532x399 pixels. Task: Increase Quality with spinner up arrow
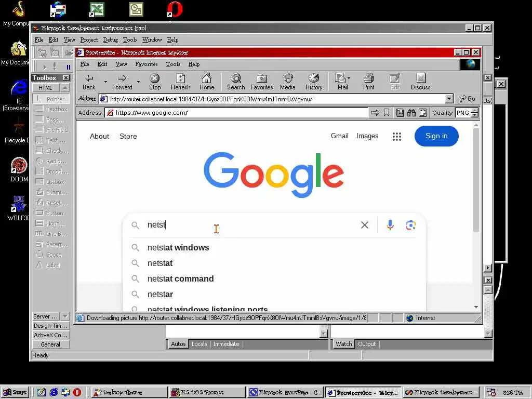coord(475,111)
